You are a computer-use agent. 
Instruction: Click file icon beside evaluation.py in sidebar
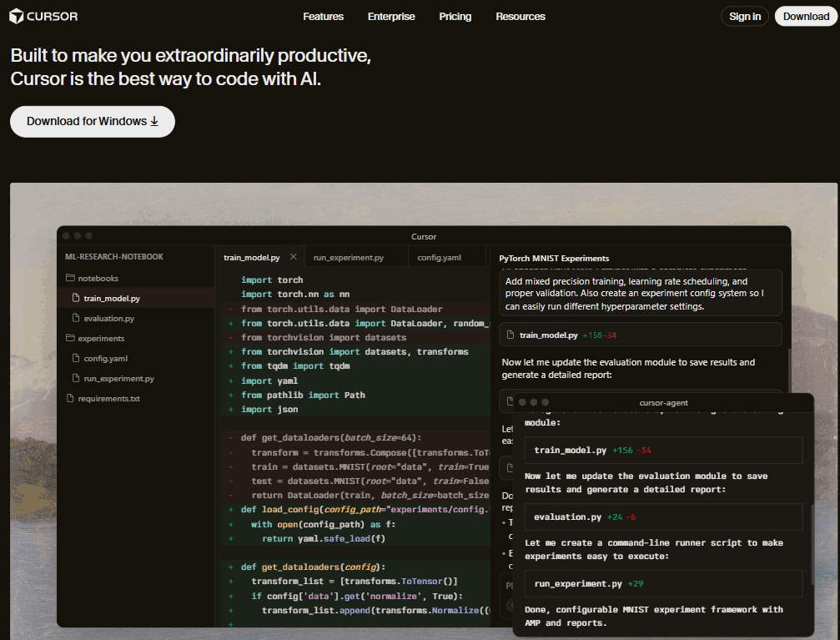(x=76, y=318)
